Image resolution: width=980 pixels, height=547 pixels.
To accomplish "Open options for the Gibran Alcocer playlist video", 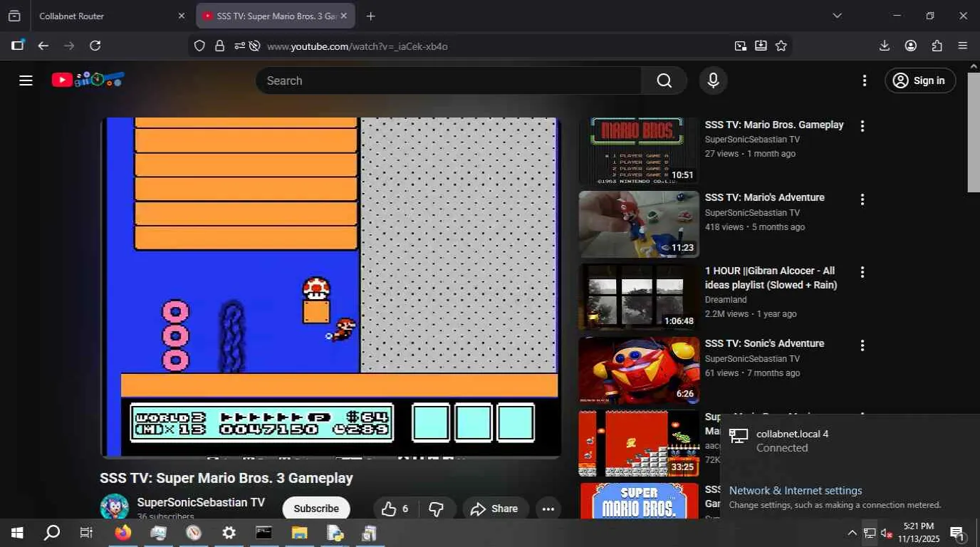I will coord(862,272).
